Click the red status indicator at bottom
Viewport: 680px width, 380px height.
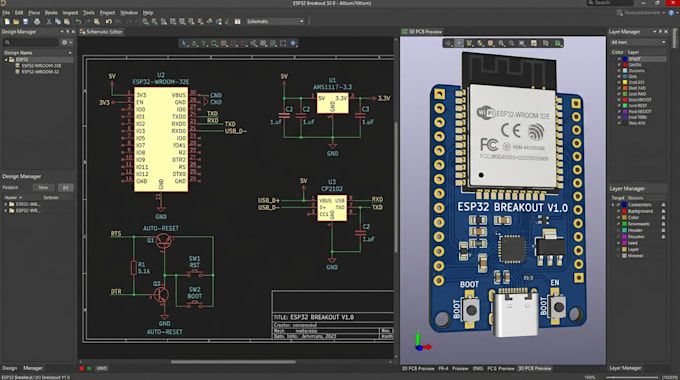[82, 368]
